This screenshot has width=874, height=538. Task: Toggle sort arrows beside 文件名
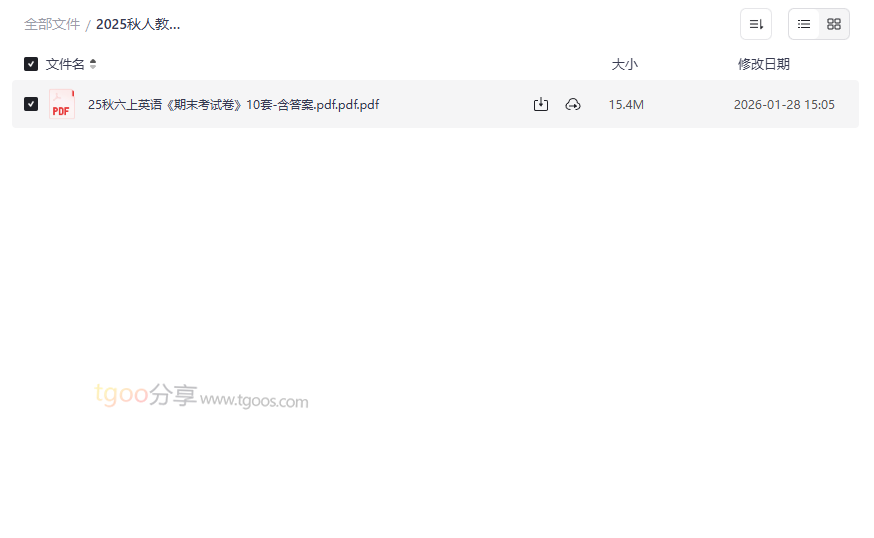tap(93, 64)
